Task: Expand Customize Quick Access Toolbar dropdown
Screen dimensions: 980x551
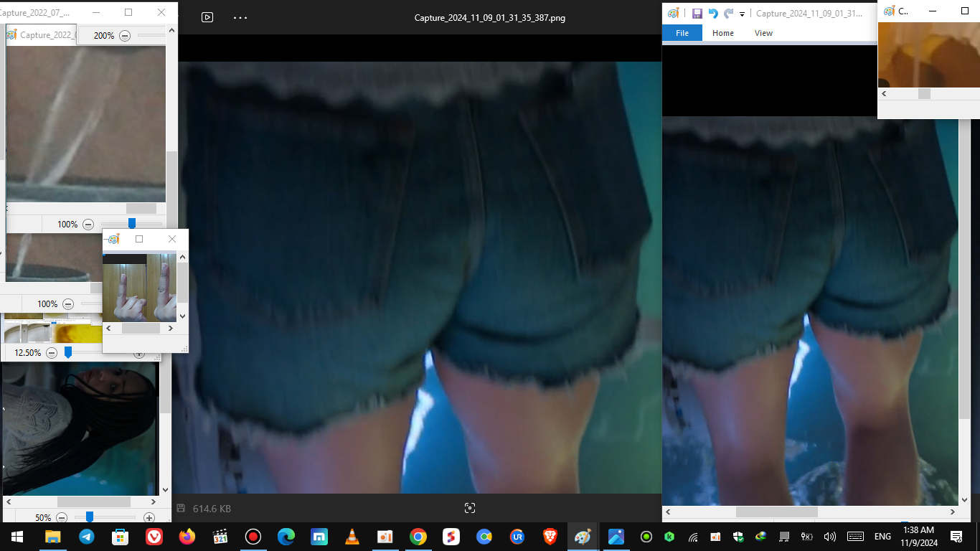Action: coord(743,14)
